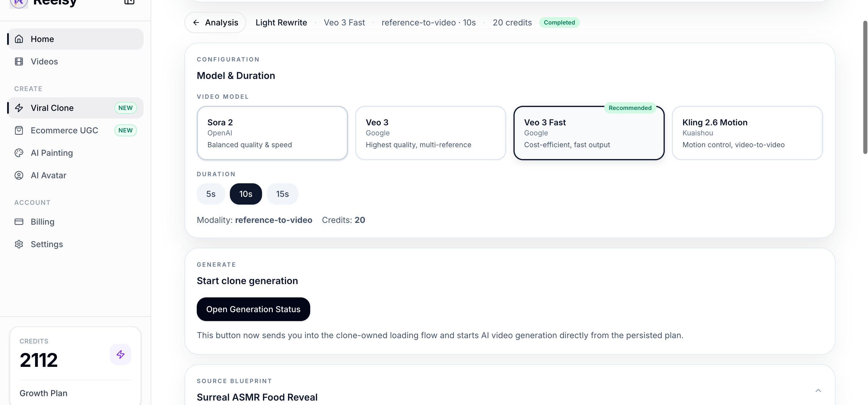The height and width of the screenshot is (405, 868).
Task: Select the Viral Clone lightning icon
Action: point(19,108)
